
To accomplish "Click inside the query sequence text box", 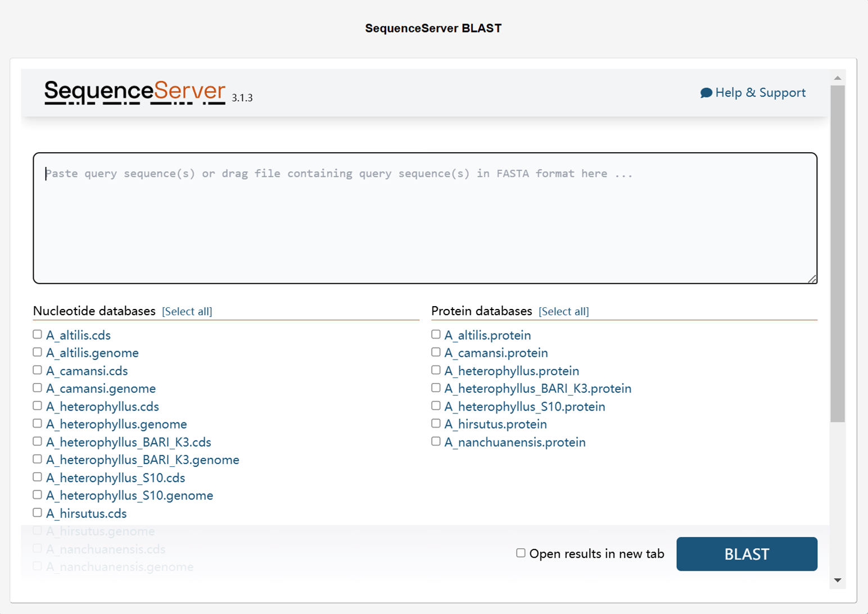I will coord(424,218).
